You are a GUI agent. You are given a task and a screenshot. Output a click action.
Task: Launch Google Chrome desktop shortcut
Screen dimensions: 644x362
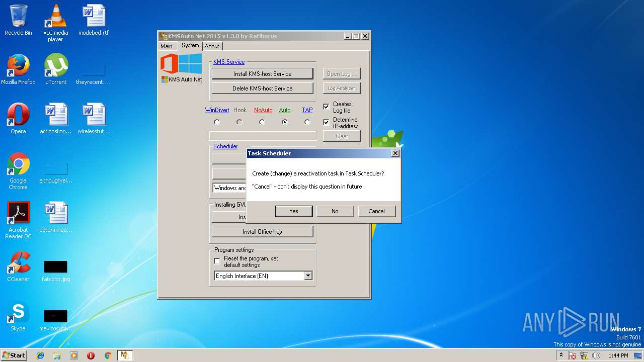click(x=18, y=171)
